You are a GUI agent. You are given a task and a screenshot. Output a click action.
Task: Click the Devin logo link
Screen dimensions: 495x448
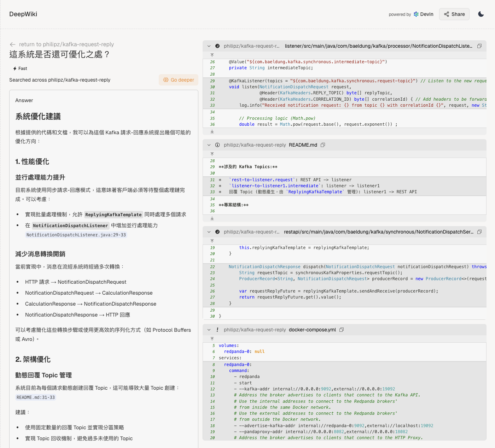[424, 14]
